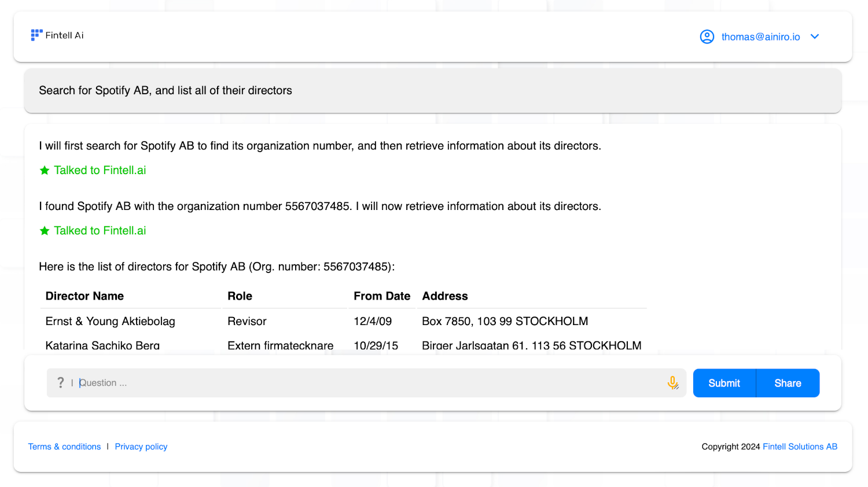The image size is (868, 487).
Task: Click the Submit button
Action: click(724, 383)
